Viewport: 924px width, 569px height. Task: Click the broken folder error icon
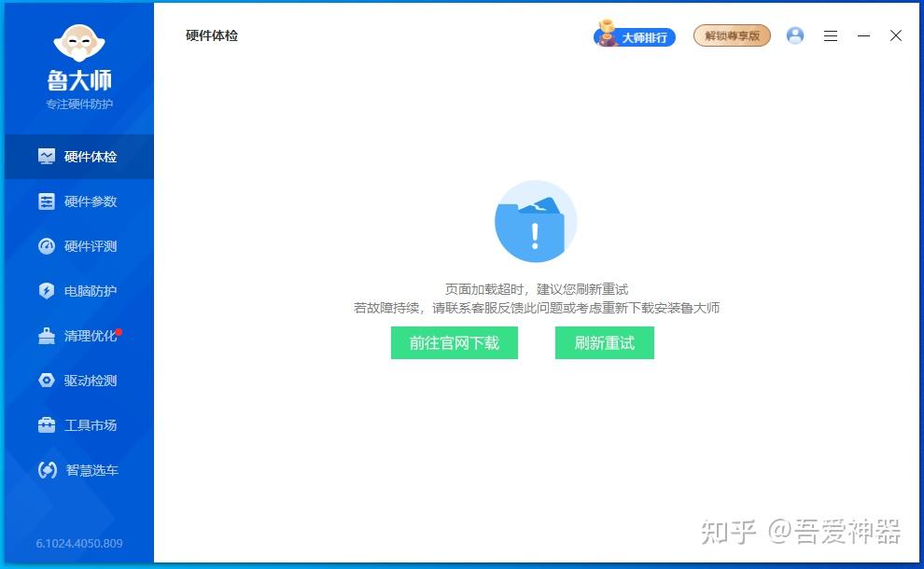[x=536, y=221]
